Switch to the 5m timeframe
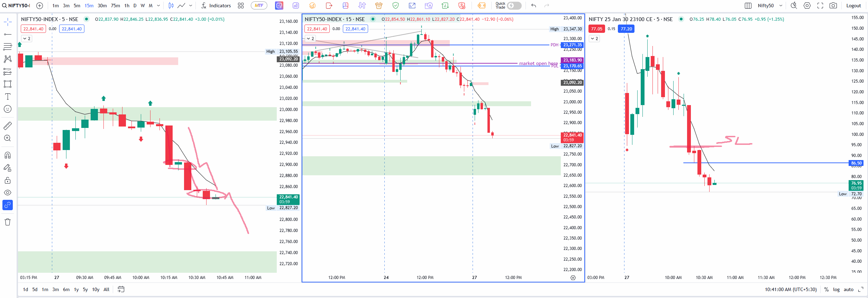 pyautogui.click(x=77, y=6)
